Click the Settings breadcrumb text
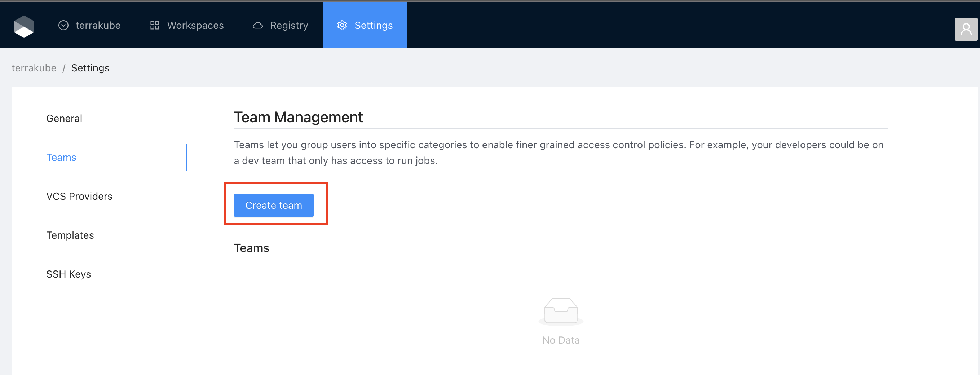Viewport: 980px width, 375px height. coord(90,68)
